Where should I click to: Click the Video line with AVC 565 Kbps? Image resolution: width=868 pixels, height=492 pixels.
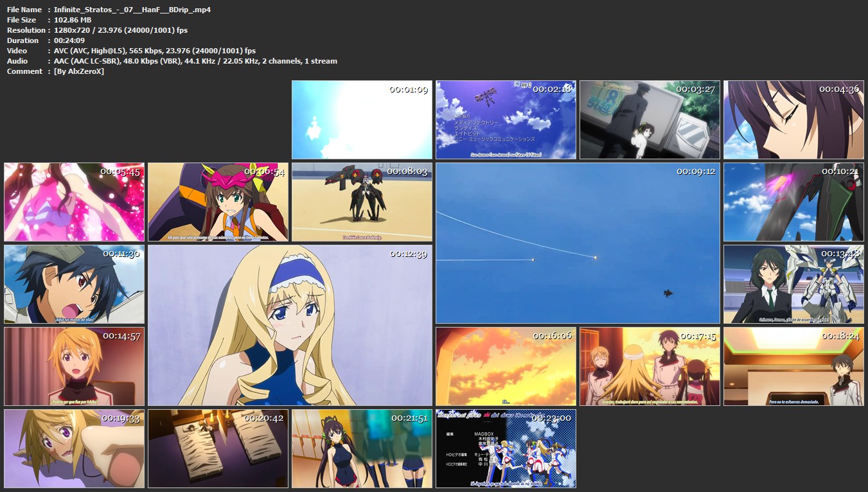click(x=155, y=51)
